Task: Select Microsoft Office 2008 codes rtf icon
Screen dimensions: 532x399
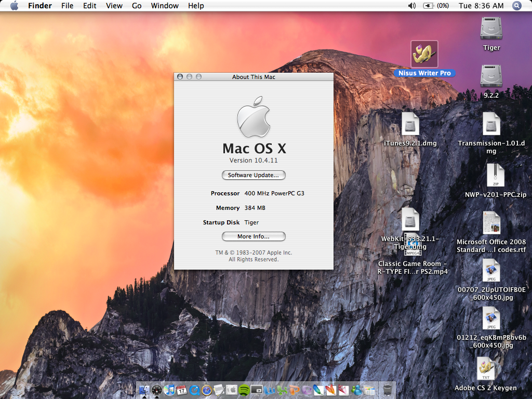Action: (x=491, y=223)
